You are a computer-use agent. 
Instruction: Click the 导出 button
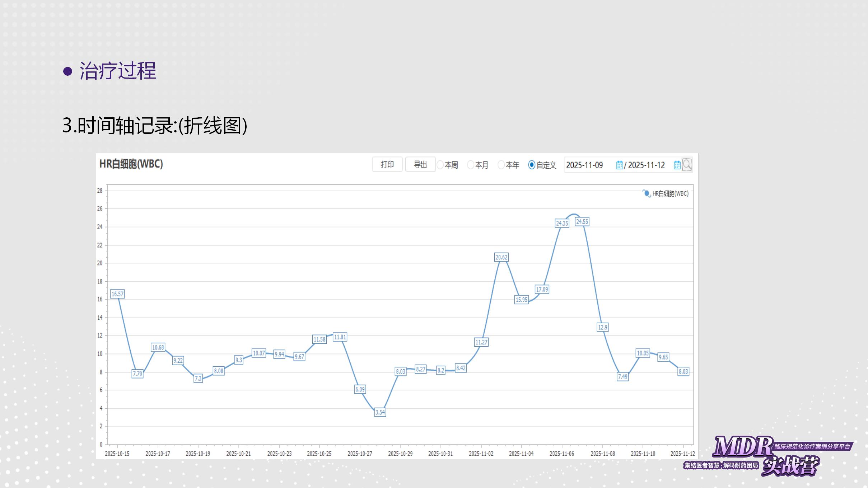(420, 164)
